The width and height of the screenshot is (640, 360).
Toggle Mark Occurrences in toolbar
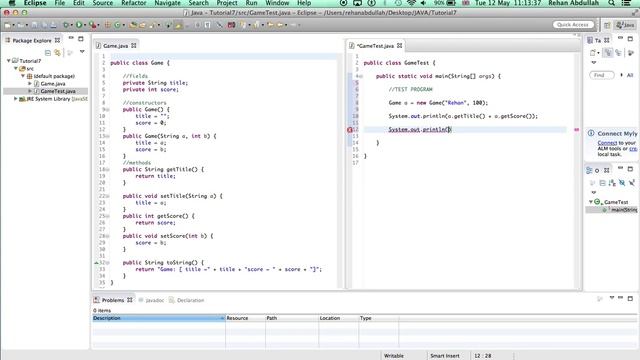tap(178, 25)
